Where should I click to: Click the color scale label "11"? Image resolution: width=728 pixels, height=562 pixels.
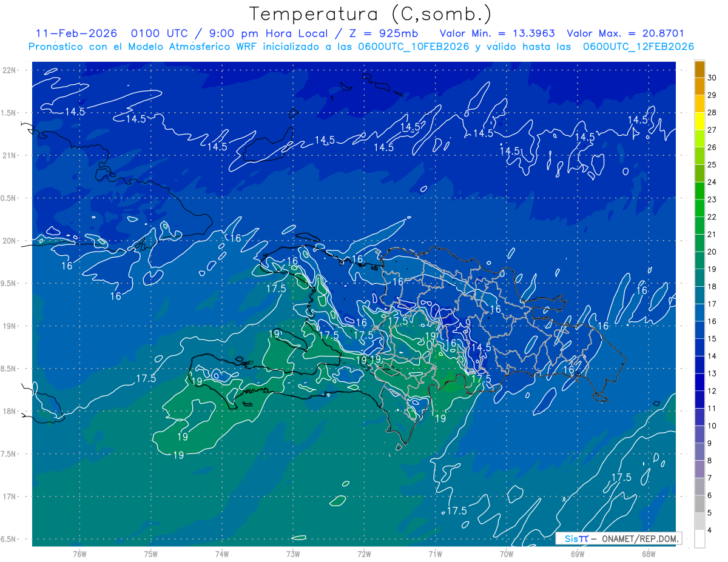pos(712,409)
